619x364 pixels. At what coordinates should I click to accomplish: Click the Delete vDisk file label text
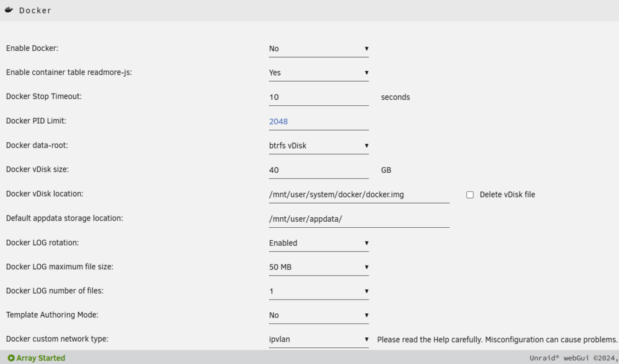pos(508,194)
